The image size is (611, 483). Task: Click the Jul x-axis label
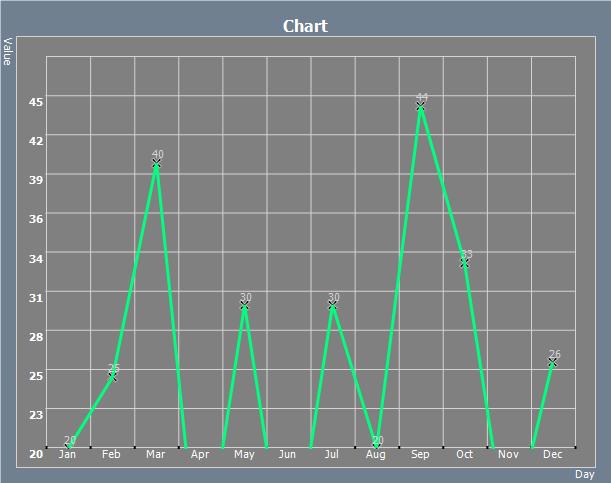coord(332,454)
